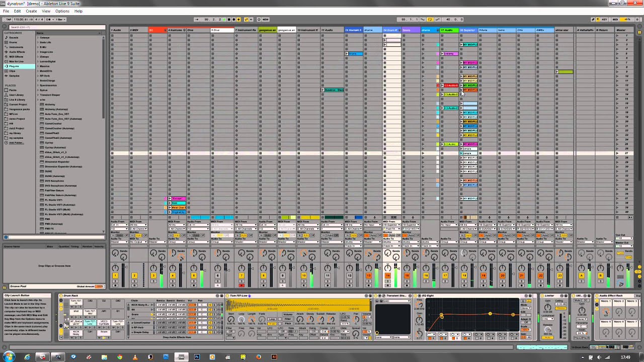Toggle the Loop switch in transport
This screenshot has width=644, height=362.
click(x=430, y=20)
